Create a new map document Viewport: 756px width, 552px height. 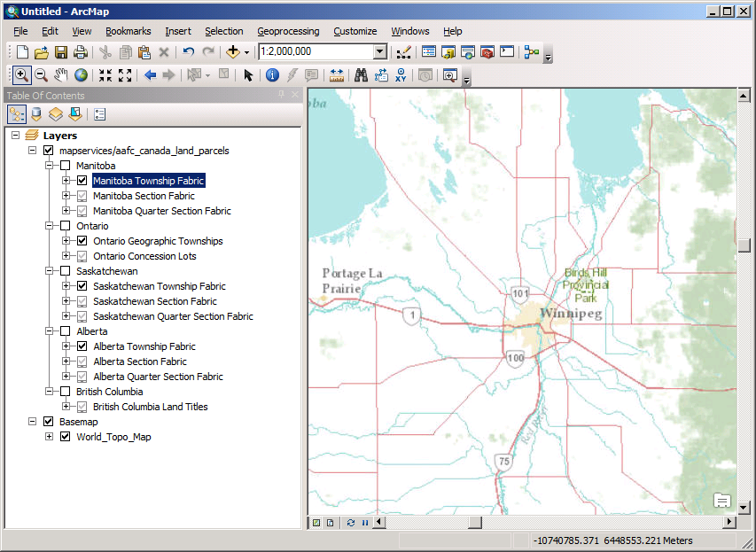click(22, 51)
